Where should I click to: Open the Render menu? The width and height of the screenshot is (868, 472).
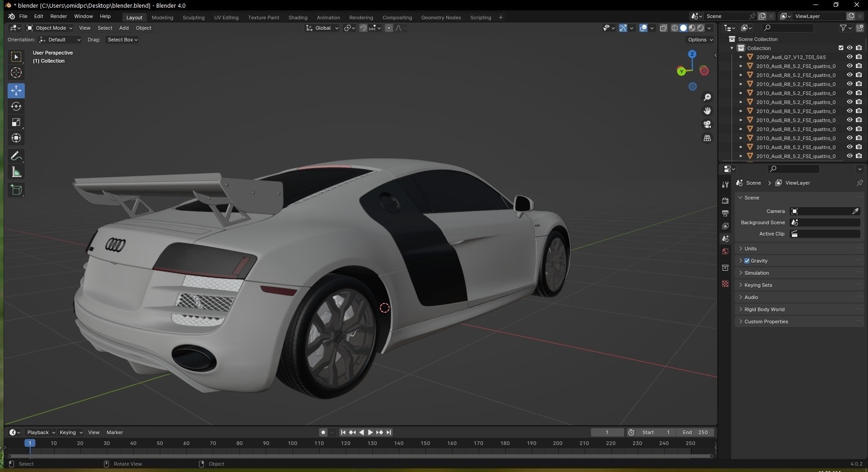(x=59, y=16)
